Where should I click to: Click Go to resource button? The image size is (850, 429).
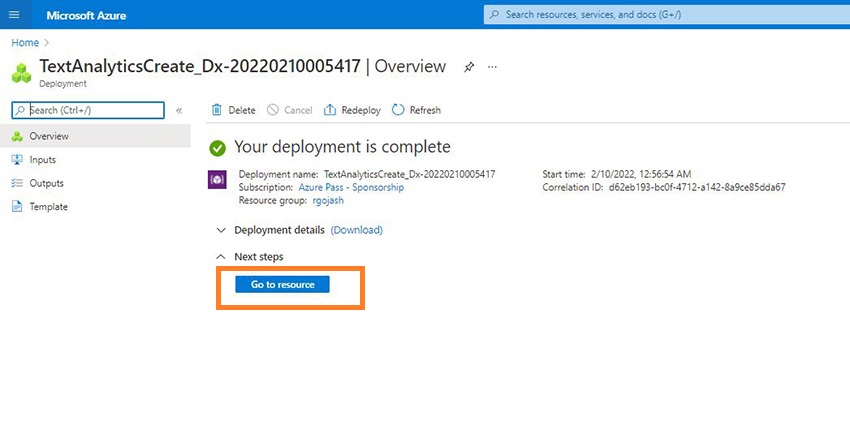click(282, 284)
